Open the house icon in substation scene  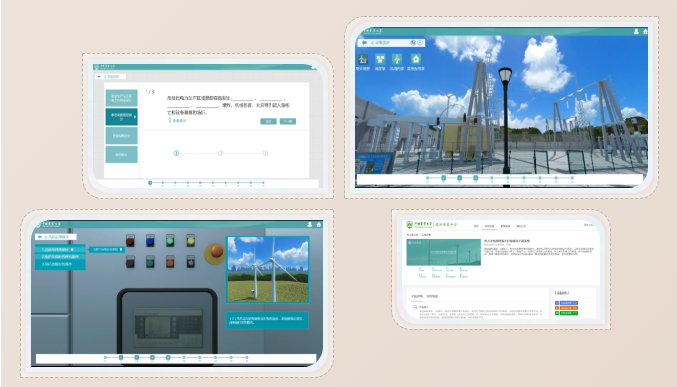[x=415, y=59]
